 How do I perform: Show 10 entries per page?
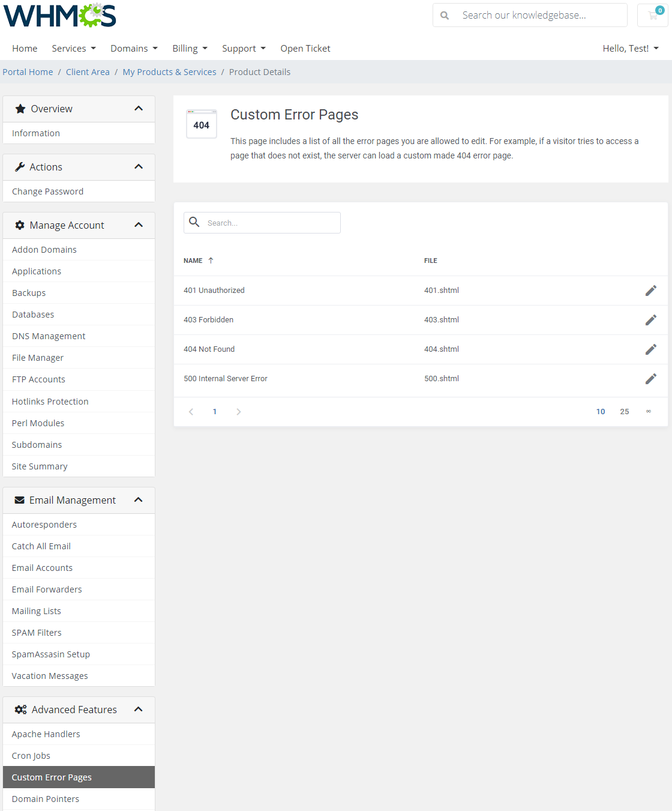pyautogui.click(x=601, y=412)
